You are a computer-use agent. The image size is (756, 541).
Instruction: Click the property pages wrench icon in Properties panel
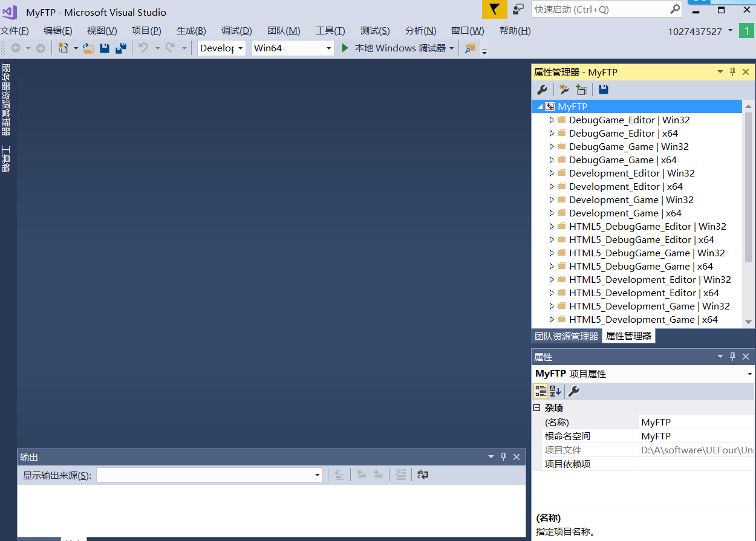(x=574, y=391)
